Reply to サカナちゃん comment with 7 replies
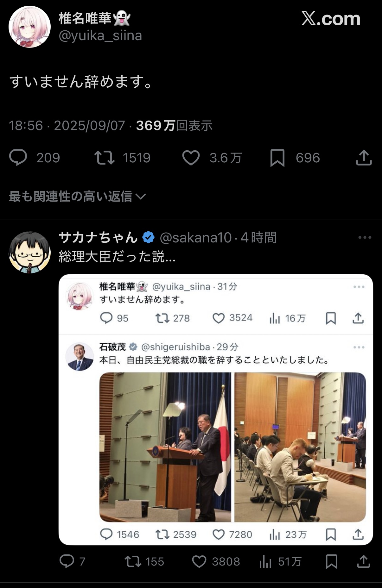This screenshot has width=382, height=588. point(67,561)
